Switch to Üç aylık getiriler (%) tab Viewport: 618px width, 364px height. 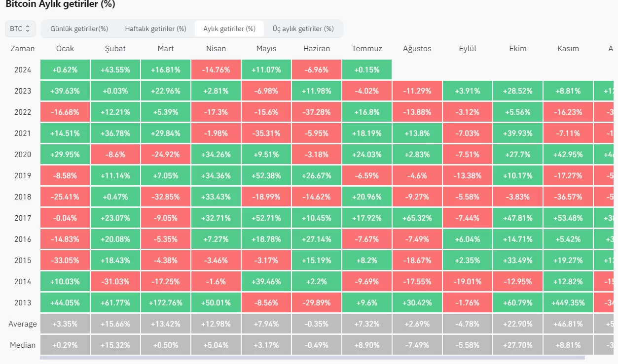pyautogui.click(x=303, y=29)
